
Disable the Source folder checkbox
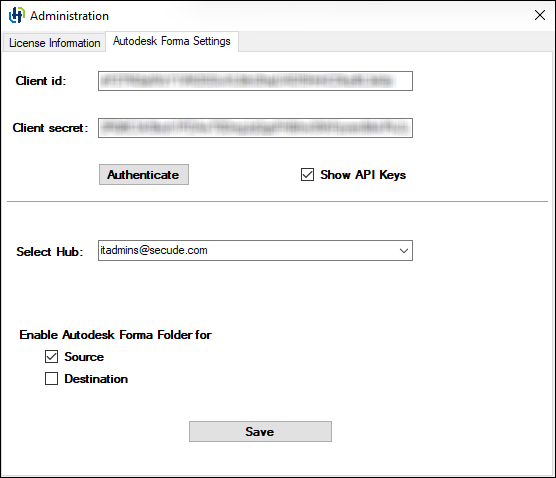tap(51, 356)
